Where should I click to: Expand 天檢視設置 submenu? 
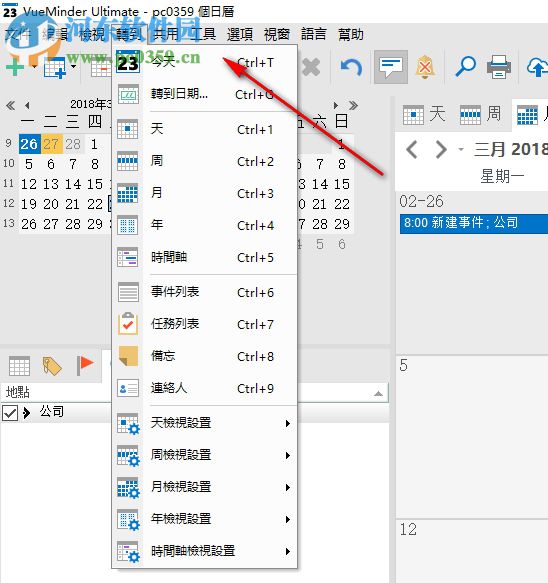(205, 423)
